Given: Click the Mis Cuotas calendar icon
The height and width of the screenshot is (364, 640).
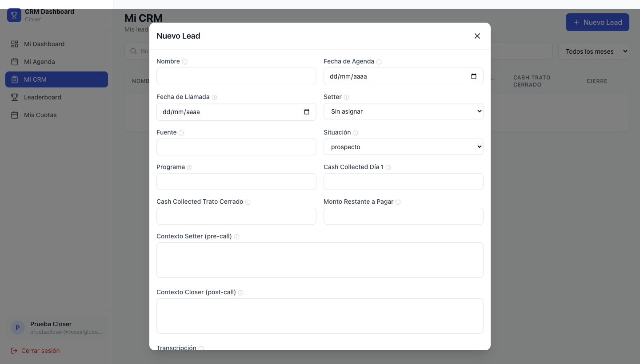Looking at the screenshot, I should [15, 115].
